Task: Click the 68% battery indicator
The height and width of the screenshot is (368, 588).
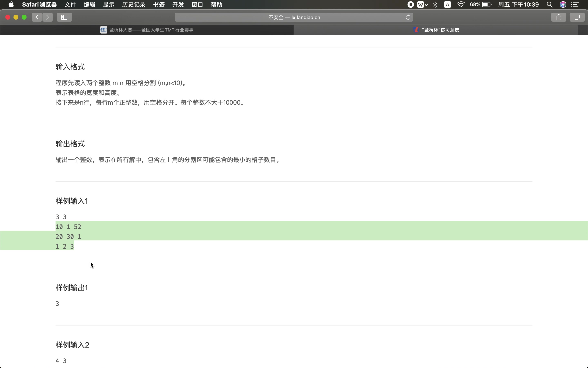Action: (x=481, y=4)
